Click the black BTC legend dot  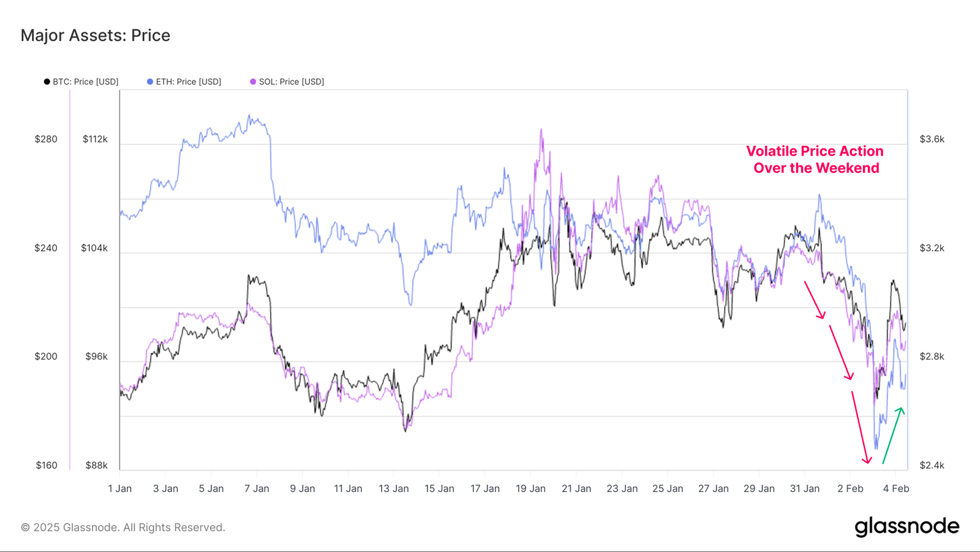(47, 81)
